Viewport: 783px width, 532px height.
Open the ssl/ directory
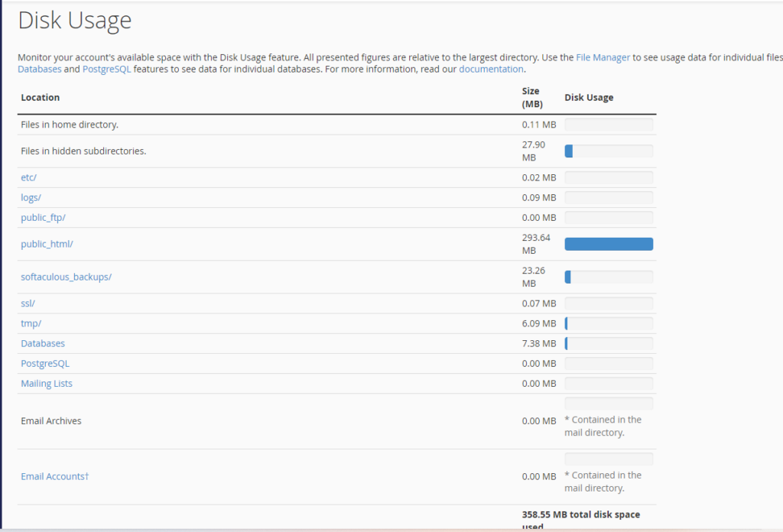pyautogui.click(x=27, y=303)
